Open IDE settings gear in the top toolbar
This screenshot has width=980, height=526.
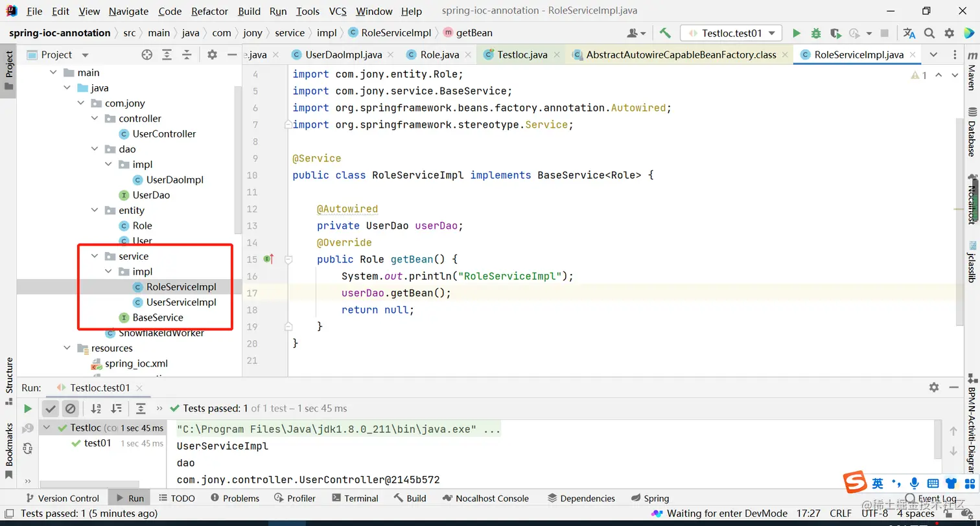(x=950, y=33)
